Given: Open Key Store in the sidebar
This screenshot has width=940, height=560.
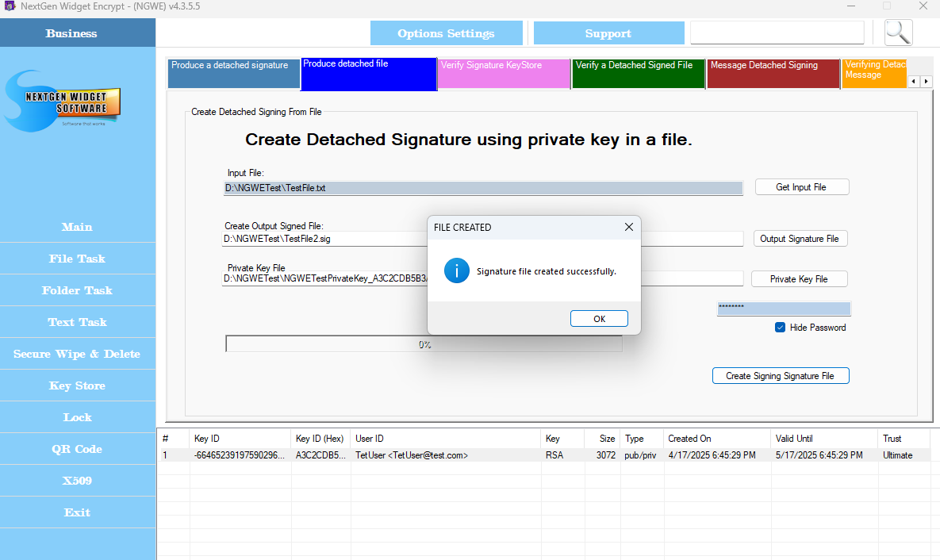Looking at the screenshot, I should point(77,385).
